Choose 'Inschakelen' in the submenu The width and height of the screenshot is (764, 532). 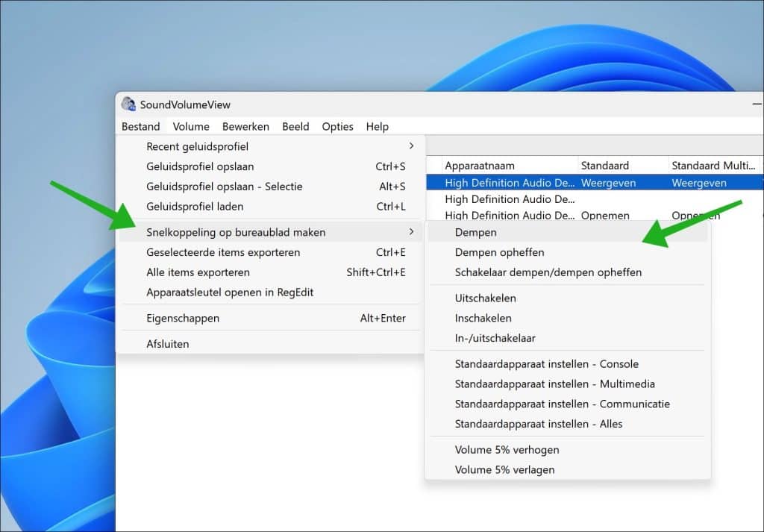tap(568, 318)
